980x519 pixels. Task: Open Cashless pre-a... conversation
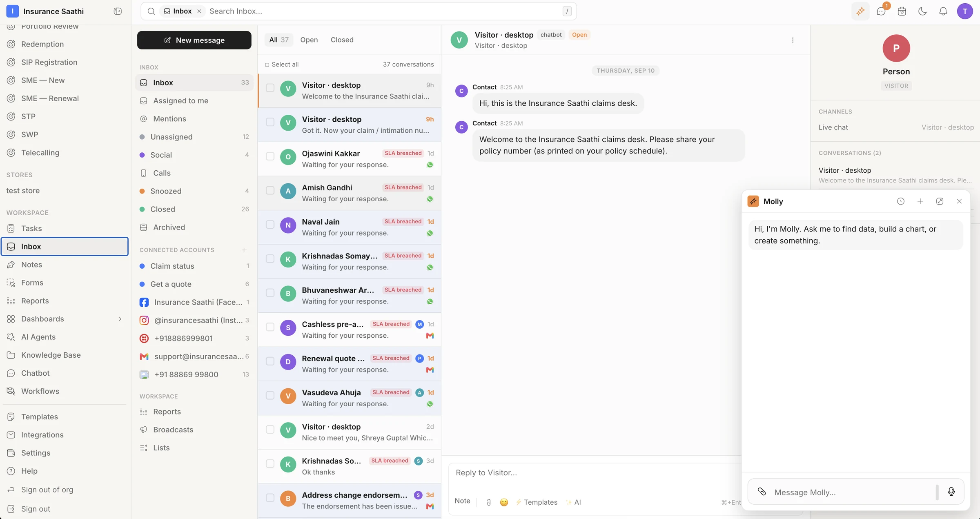350,330
